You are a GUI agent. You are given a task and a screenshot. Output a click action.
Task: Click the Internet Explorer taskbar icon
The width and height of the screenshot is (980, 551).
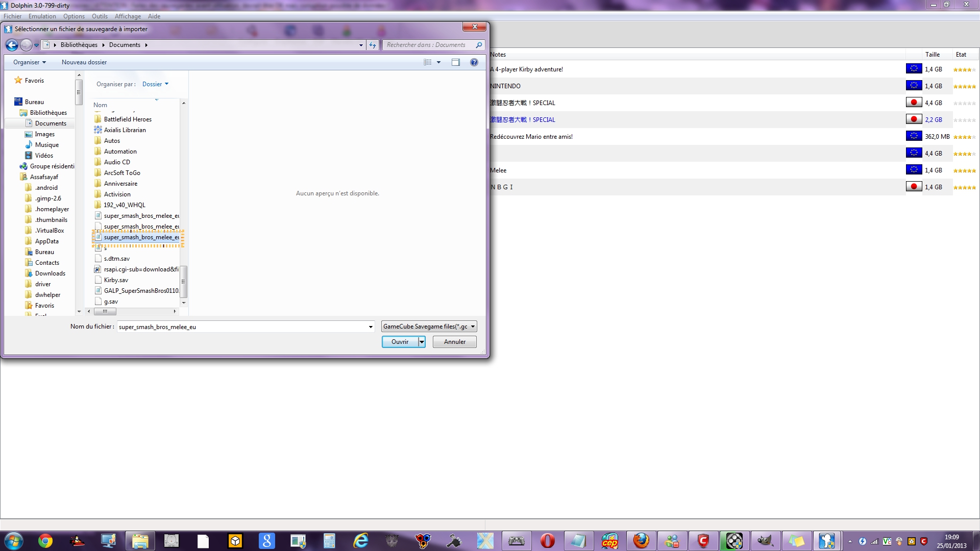[x=361, y=541]
